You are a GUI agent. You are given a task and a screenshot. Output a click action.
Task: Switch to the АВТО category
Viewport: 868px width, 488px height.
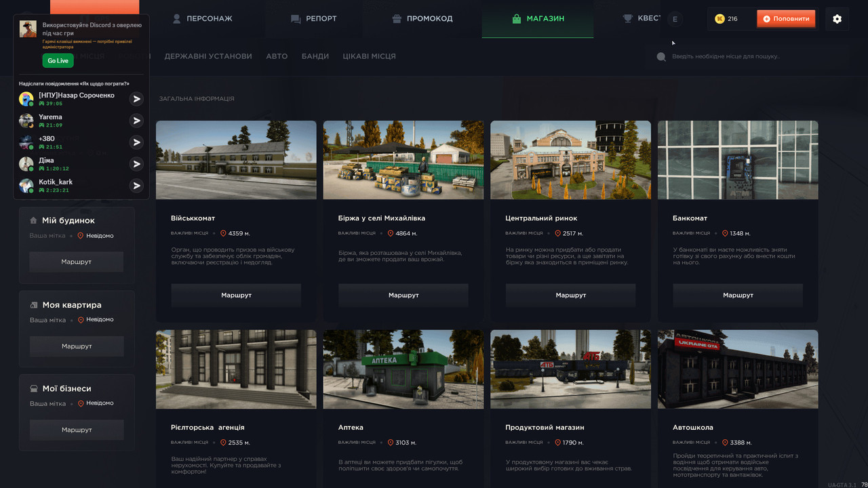point(277,56)
